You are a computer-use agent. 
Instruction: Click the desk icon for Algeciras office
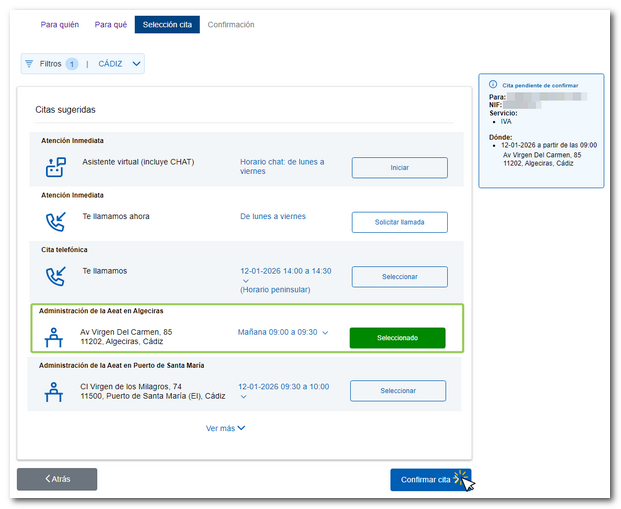(55, 338)
